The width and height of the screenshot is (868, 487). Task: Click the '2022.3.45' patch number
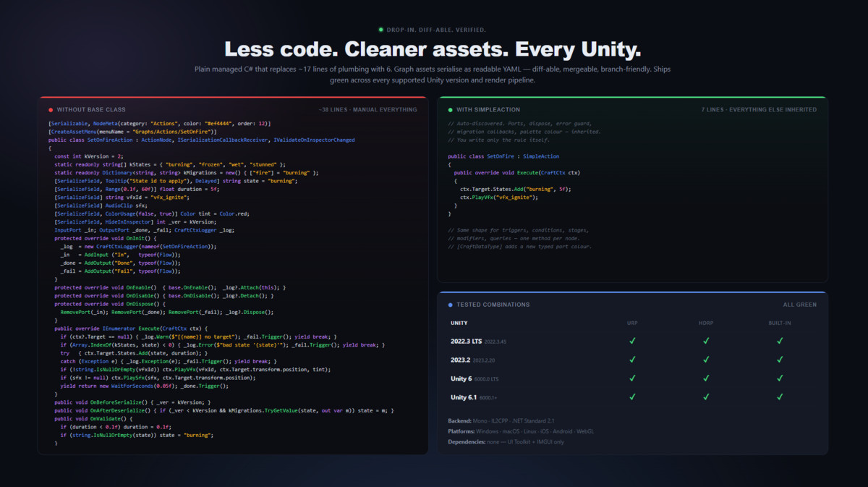pyautogui.click(x=495, y=341)
